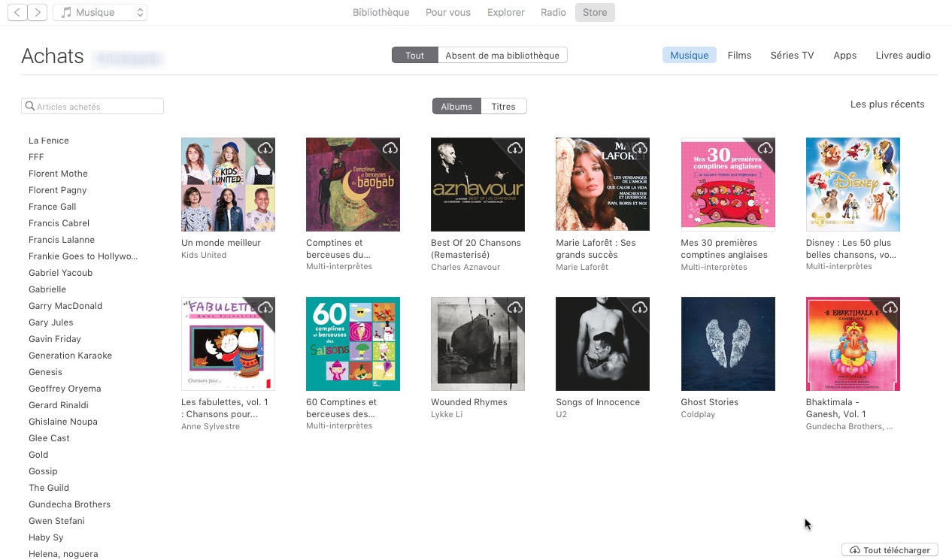
Task: Click cloud download on Aznavour Best Of album
Action: coord(514,148)
